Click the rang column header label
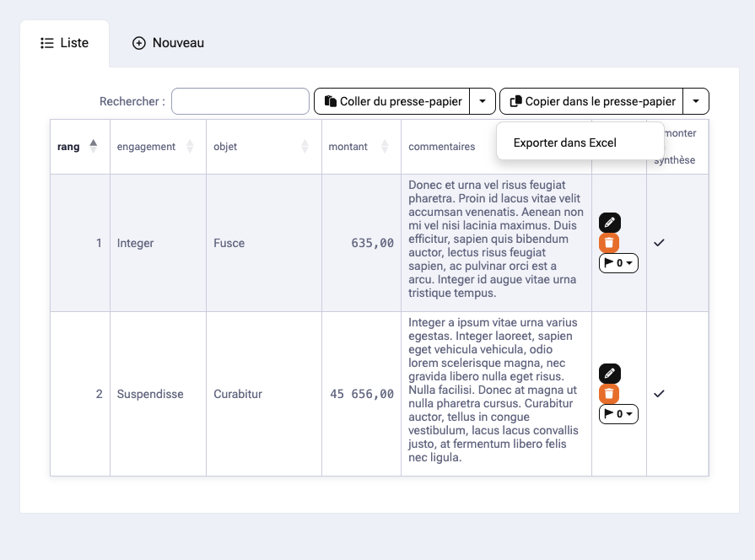The image size is (755, 560). tap(68, 147)
